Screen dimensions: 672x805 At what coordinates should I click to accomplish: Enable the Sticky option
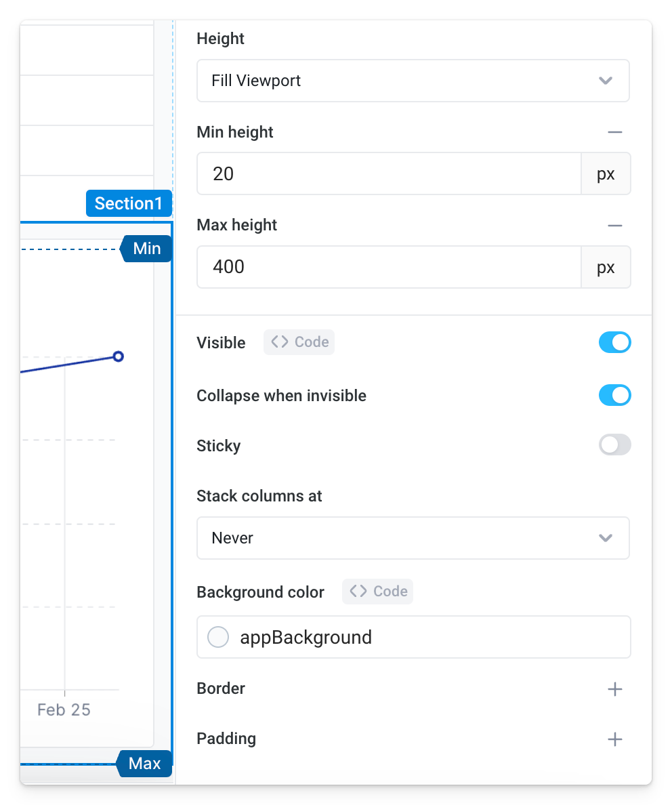[614, 445]
